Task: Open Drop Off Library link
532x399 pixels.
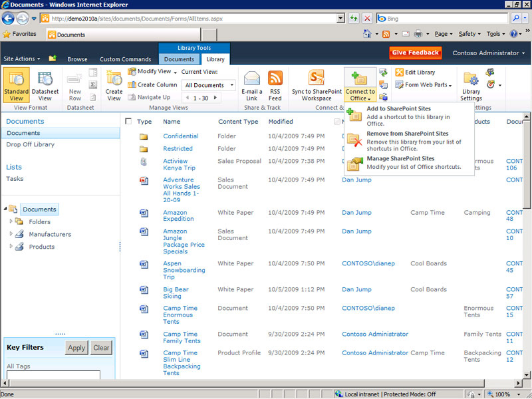Action: pyautogui.click(x=30, y=144)
